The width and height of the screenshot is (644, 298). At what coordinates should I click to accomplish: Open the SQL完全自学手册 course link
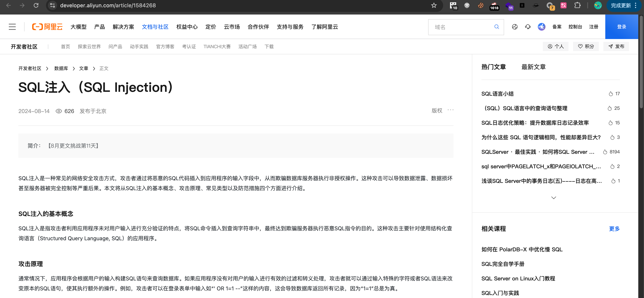(502, 264)
